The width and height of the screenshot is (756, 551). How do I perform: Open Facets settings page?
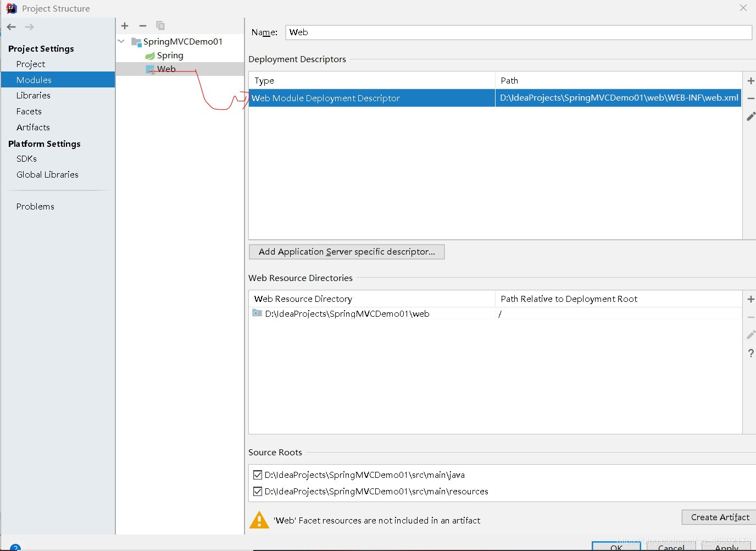[x=29, y=112]
